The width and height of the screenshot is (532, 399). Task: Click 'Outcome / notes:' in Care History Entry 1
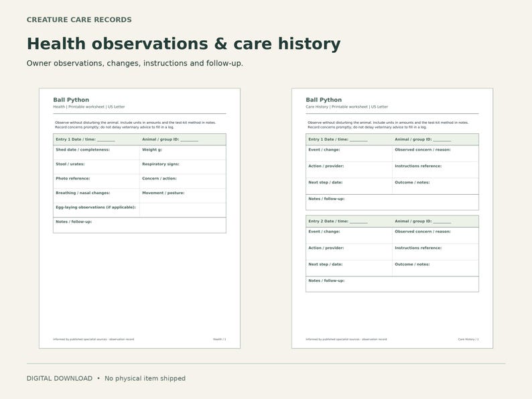click(436, 186)
